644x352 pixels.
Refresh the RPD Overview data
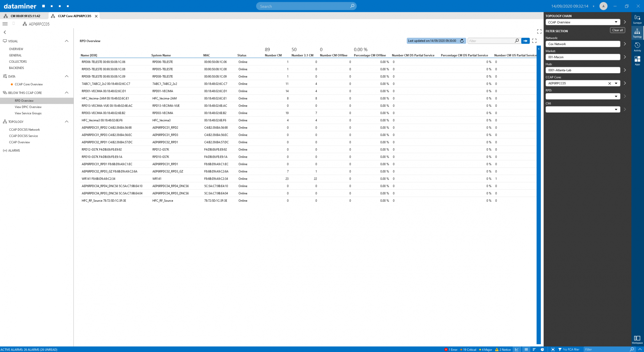click(462, 41)
